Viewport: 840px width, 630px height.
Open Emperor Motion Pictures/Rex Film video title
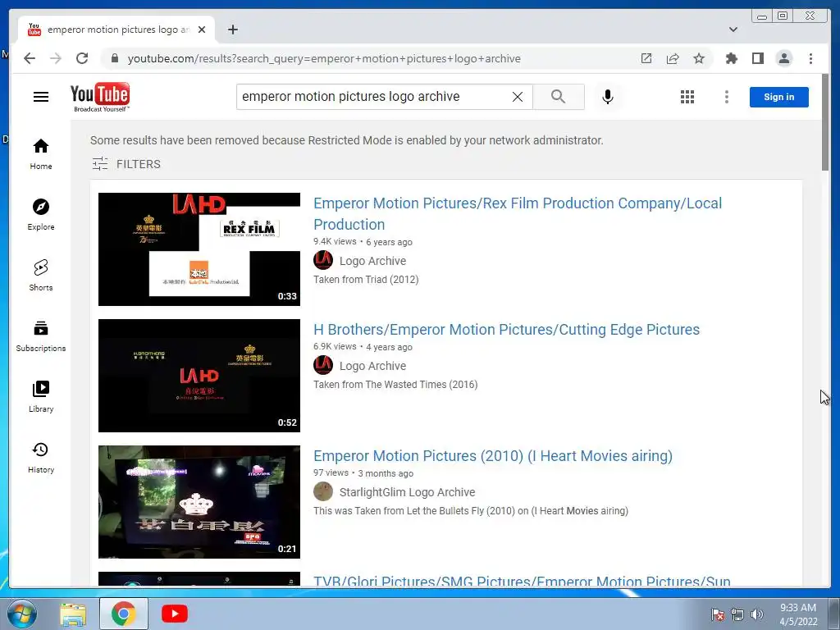518,214
